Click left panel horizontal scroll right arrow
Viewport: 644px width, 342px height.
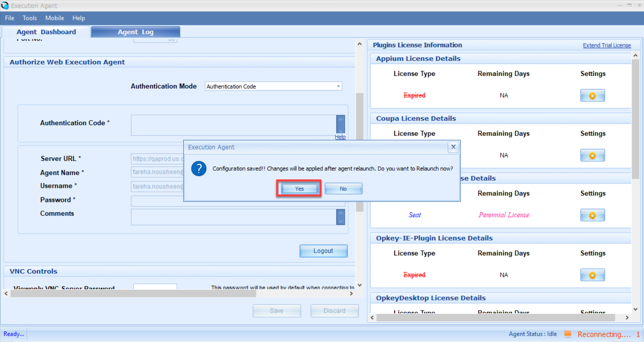coord(351,293)
